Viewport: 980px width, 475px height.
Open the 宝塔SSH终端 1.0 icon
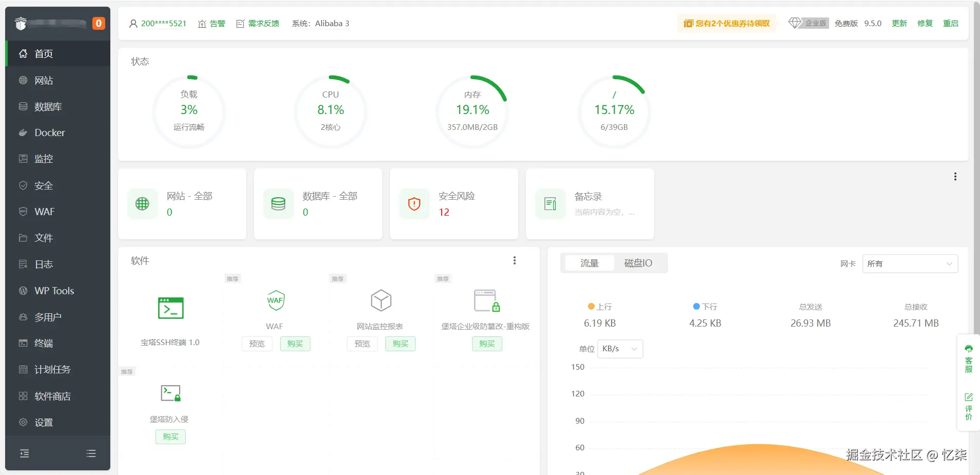tap(171, 308)
